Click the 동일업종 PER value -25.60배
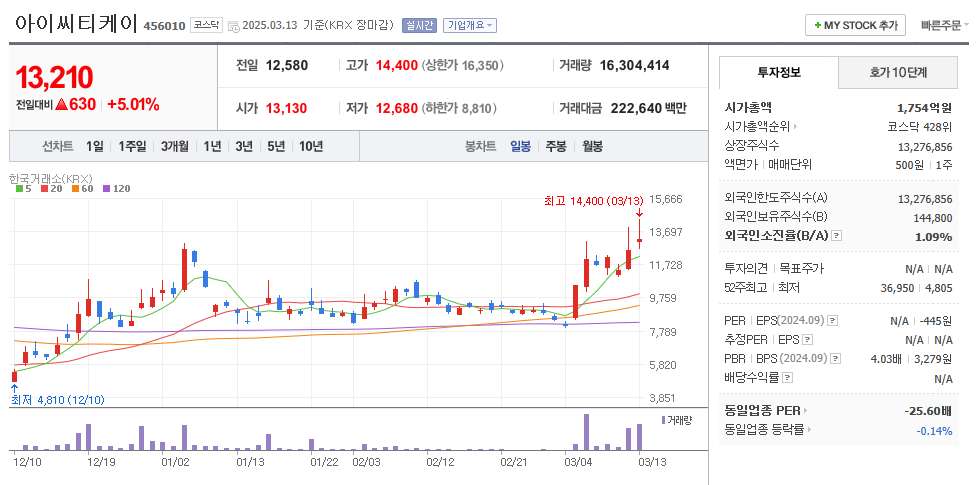977x485 pixels. click(928, 411)
